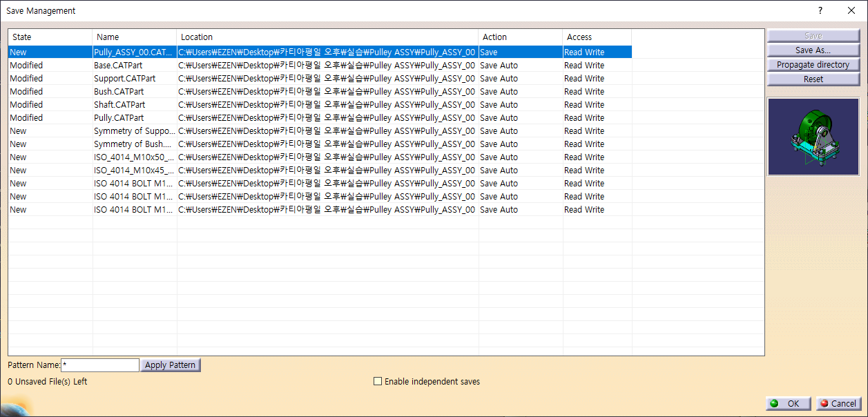The image size is (868, 417).
Task: Click Save Auto action for ISO_4014_M10x50_ row
Action: point(499,157)
